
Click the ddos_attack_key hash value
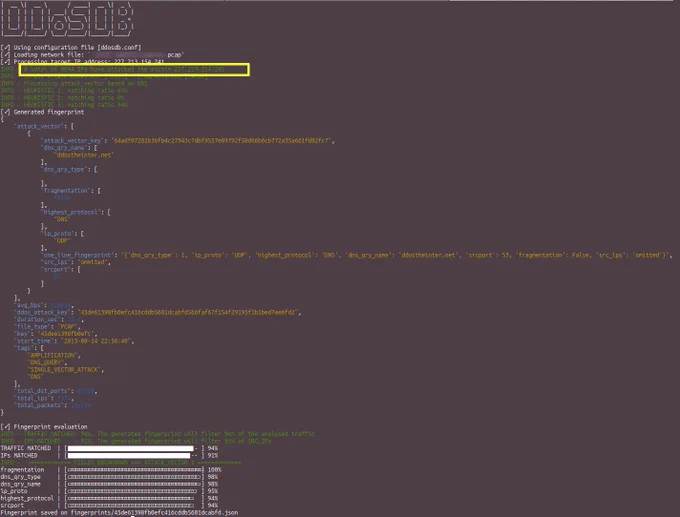click(x=189, y=312)
